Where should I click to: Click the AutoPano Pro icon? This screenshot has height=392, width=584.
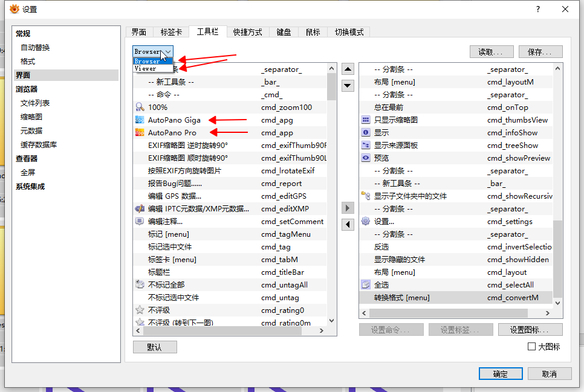[x=140, y=132]
